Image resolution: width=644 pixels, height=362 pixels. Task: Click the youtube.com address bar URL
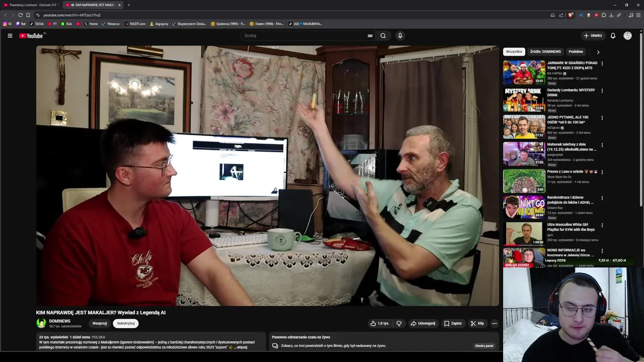(72, 15)
